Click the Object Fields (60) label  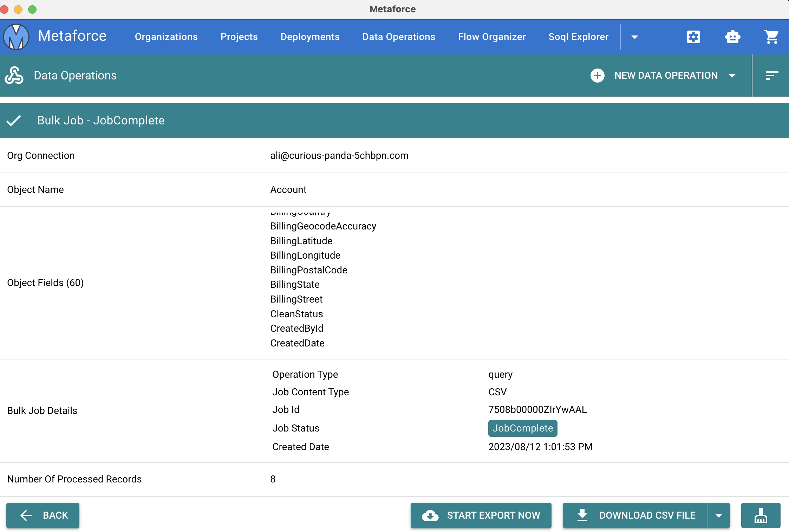tap(45, 283)
